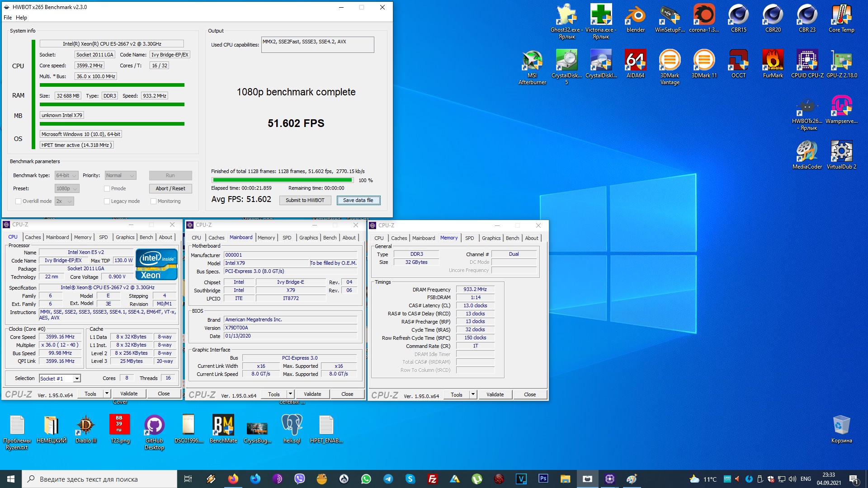Launch 3DMark Vantage icon
Screen dimensions: 868x488
coord(670,67)
